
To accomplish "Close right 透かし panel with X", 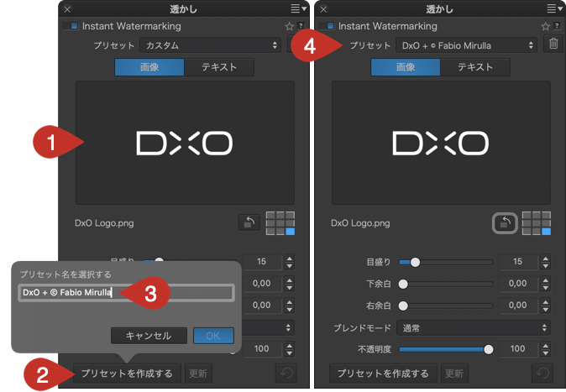I will coord(323,9).
